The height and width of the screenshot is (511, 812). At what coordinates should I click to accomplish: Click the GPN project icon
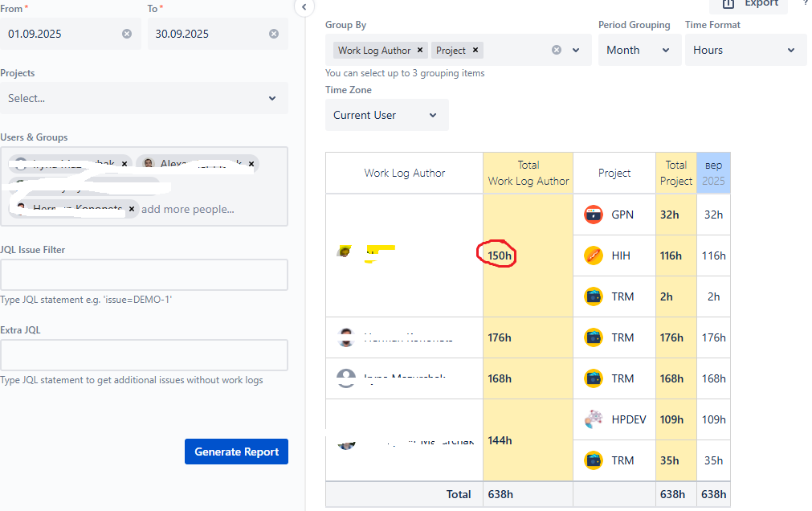594,215
